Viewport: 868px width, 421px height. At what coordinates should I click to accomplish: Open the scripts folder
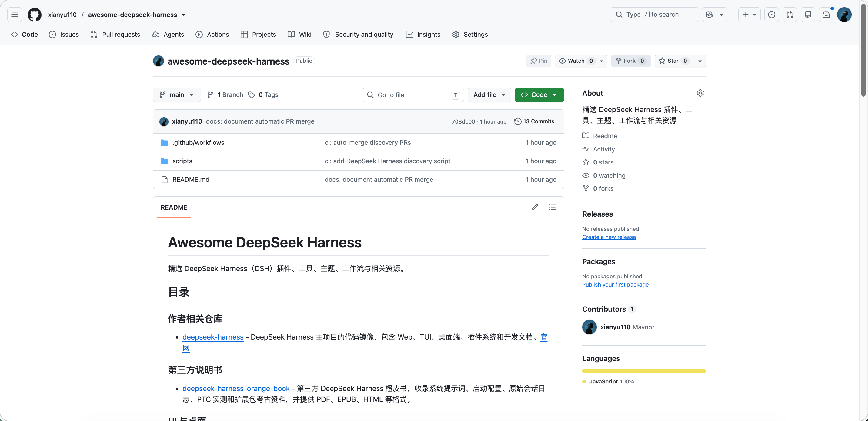tap(182, 161)
